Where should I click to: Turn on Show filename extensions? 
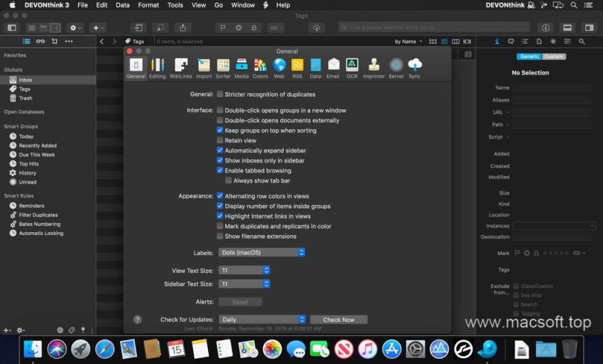[220, 237]
